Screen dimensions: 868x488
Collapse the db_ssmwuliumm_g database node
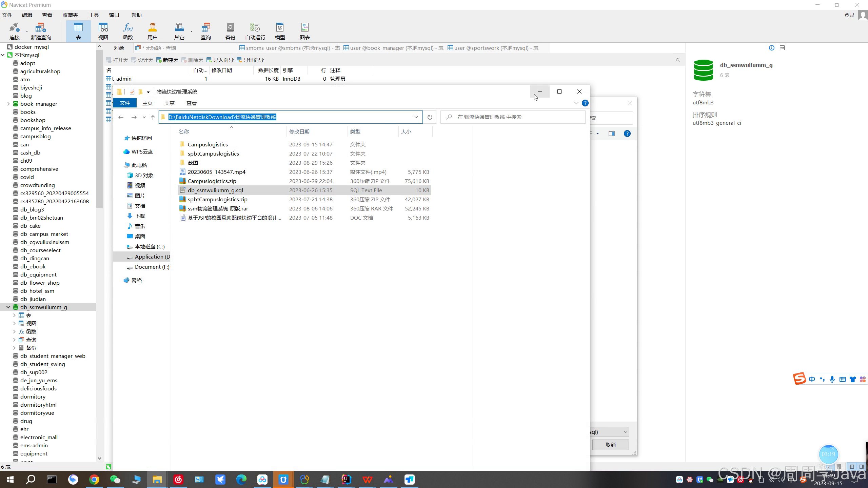coord(8,307)
